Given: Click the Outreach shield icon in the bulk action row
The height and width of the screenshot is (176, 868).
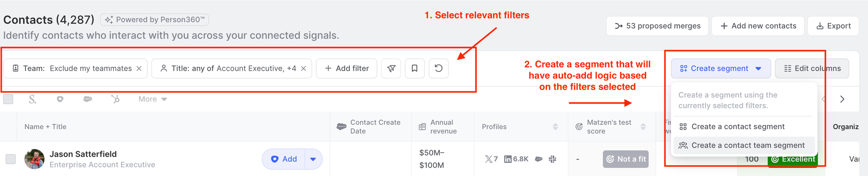Looking at the screenshot, I should (60, 99).
